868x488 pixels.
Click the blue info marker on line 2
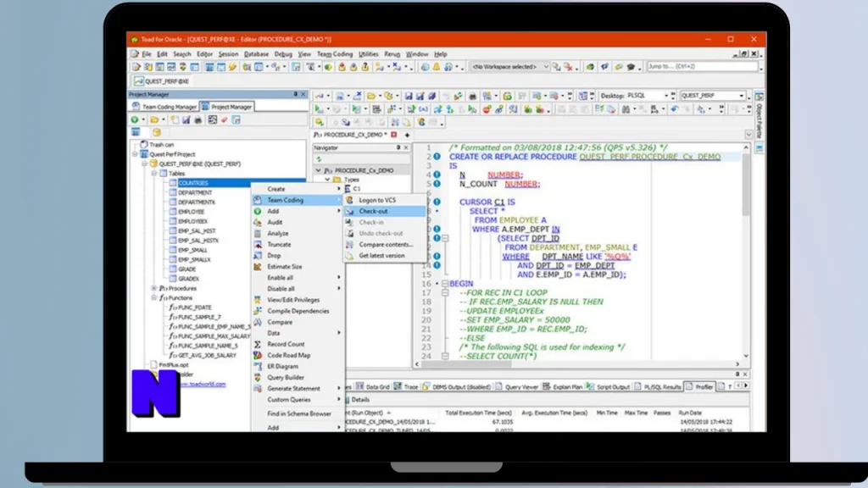click(437, 157)
